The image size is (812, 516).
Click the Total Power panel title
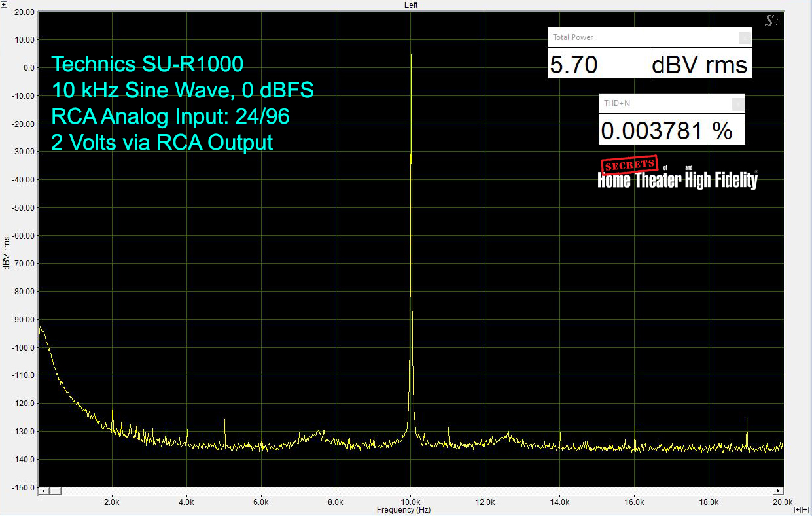click(573, 37)
